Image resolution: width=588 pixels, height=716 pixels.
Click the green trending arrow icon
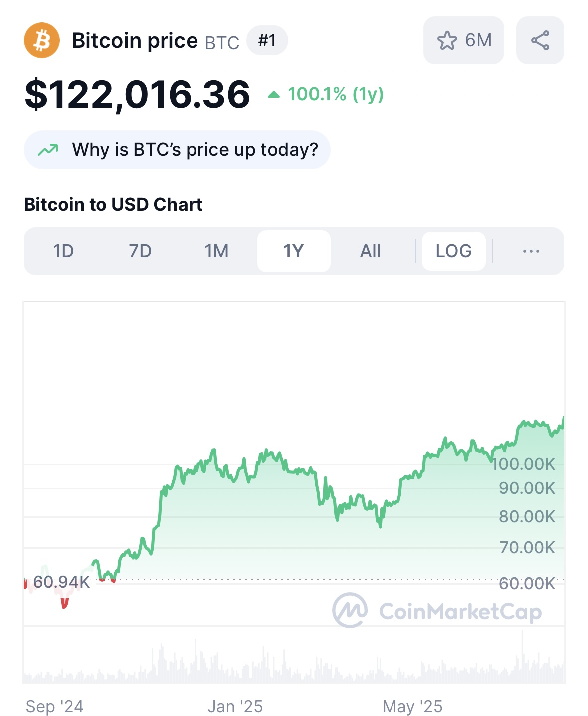click(48, 149)
